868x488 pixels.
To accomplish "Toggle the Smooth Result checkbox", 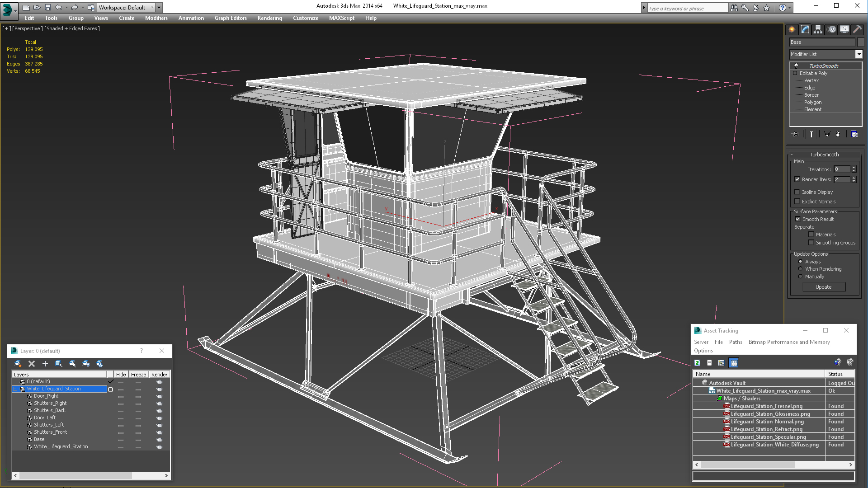I will (x=797, y=218).
